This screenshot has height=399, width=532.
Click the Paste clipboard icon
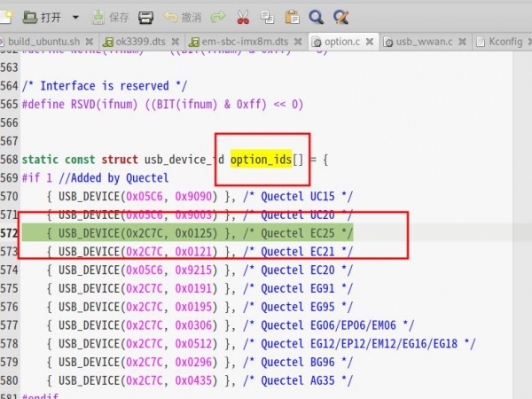pos(291,17)
